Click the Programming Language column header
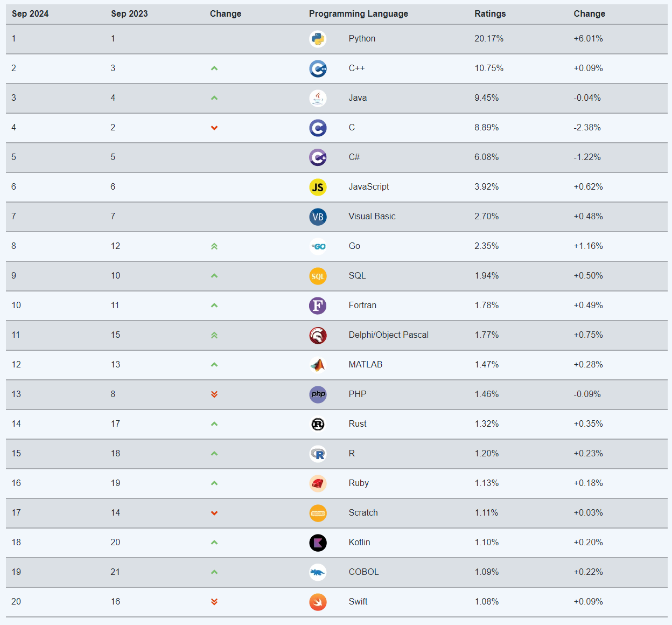This screenshot has height=625, width=672. pyautogui.click(x=358, y=14)
